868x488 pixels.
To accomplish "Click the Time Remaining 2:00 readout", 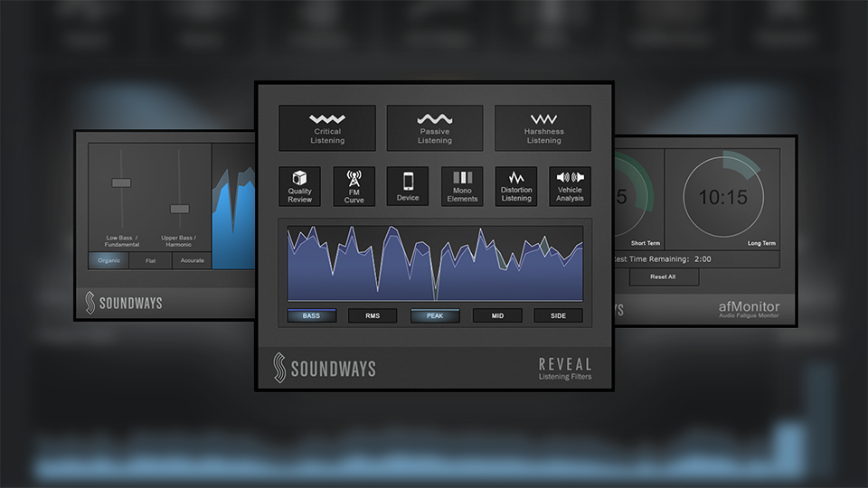I will [x=663, y=259].
